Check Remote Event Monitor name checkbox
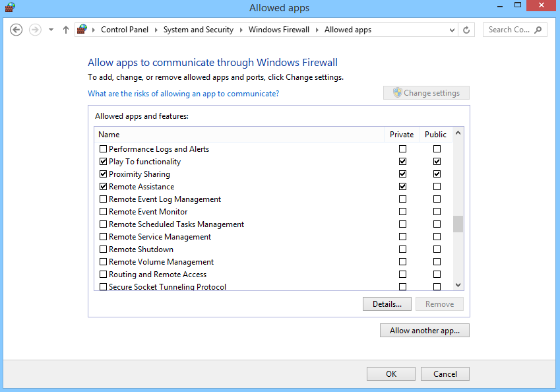The height and width of the screenshot is (392, 560). click(x=103, y=212)
